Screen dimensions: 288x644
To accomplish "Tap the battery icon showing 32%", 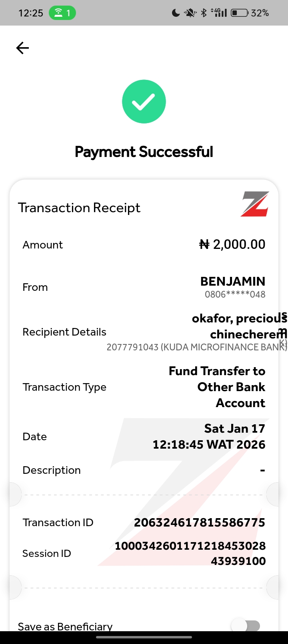I will pyautogui.click(x=240, y=13).
